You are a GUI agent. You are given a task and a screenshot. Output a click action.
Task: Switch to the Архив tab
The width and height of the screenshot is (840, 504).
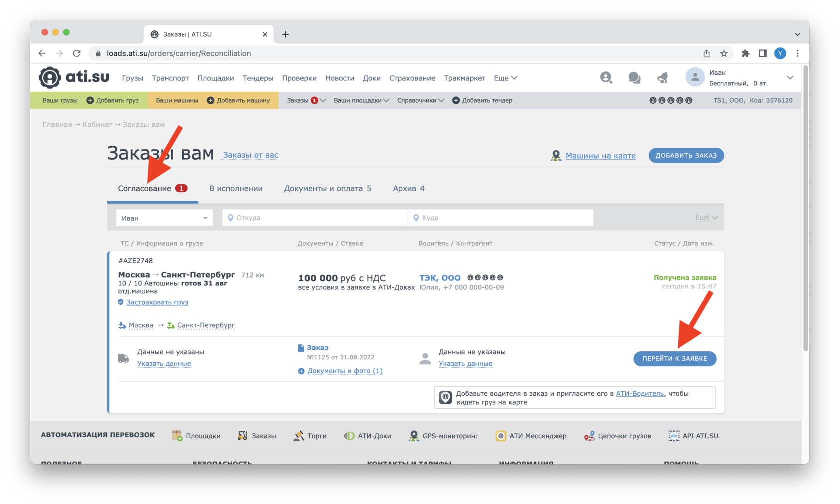click(x=409, y=188)
